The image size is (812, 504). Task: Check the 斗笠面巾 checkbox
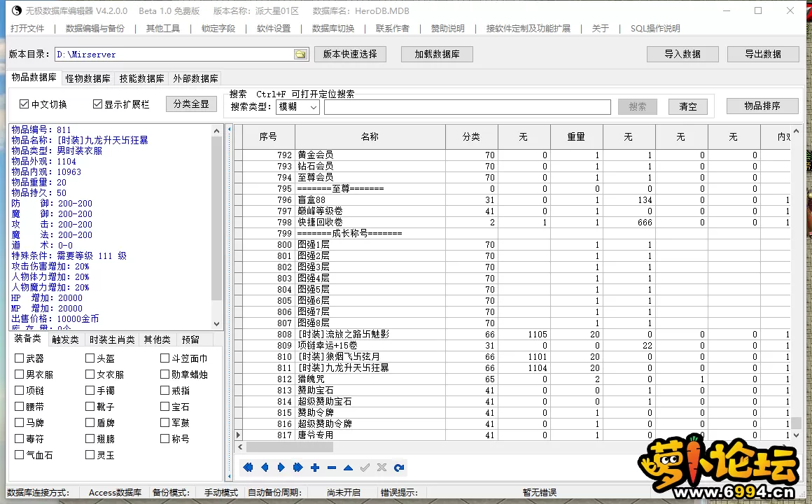pyautogui.click(x=164, y=358)
